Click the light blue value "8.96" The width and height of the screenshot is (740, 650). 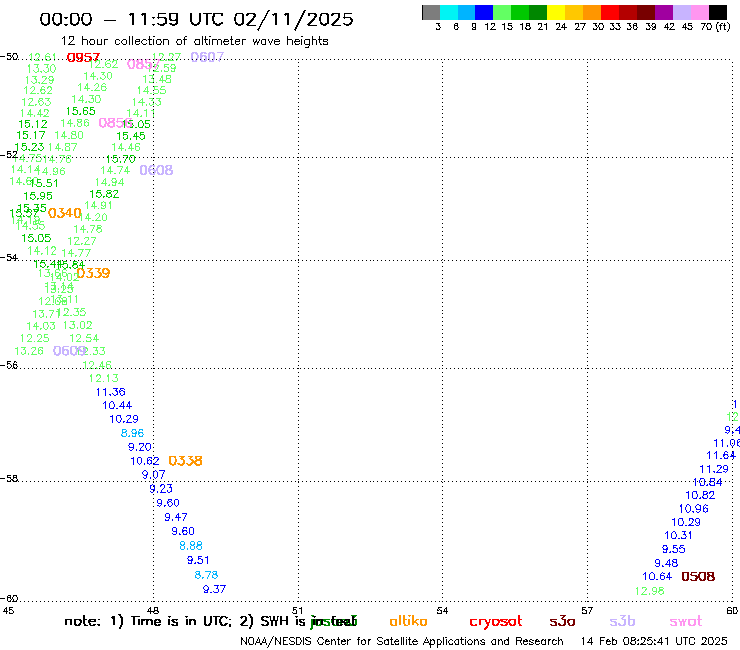[133, 433]
